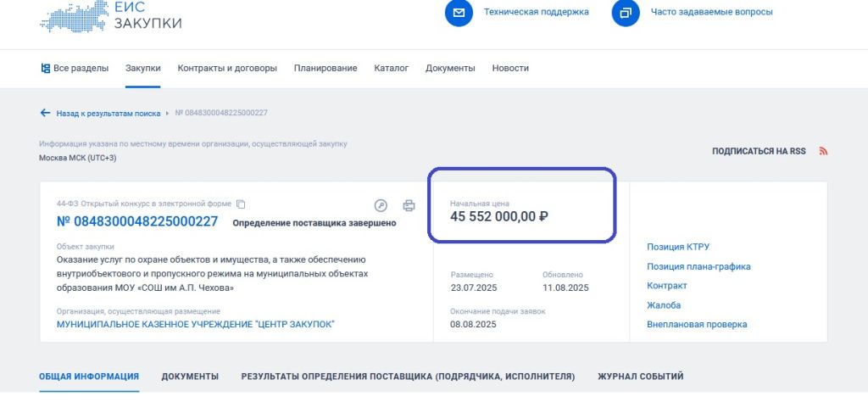Viewport: 868px width, 402px height.
Task: Click the ЕИС Закупки logo
Action: (x=110, y=15)
